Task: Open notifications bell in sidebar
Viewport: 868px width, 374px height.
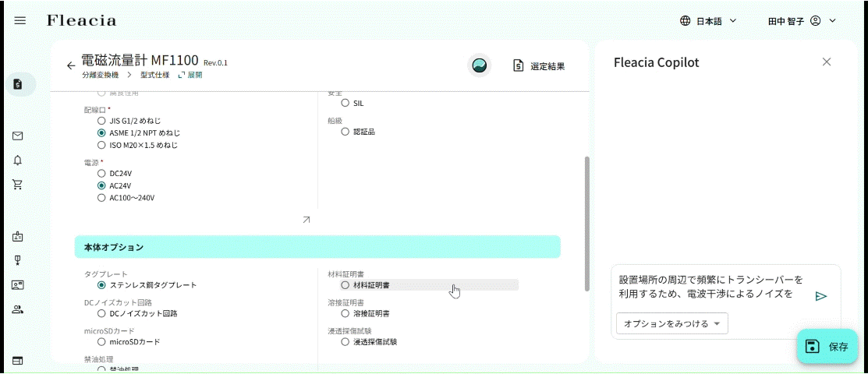Action: [x=18, y=160]
